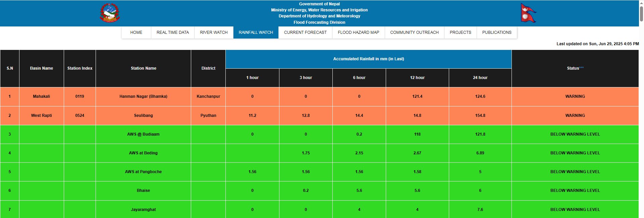This screenshot has height=218, width=644.
Task: Click the 6.89 rainfall value
Action: click(480, 153)
